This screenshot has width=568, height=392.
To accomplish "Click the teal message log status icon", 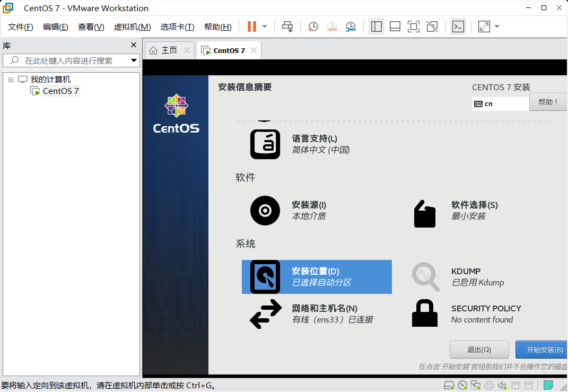I will point(548,385).
